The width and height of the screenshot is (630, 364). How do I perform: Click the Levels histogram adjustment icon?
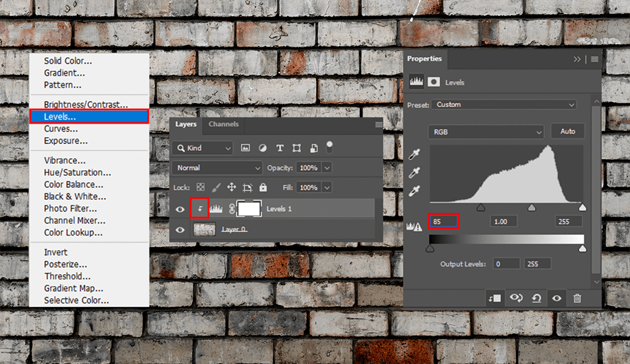[x=417, y=82]
